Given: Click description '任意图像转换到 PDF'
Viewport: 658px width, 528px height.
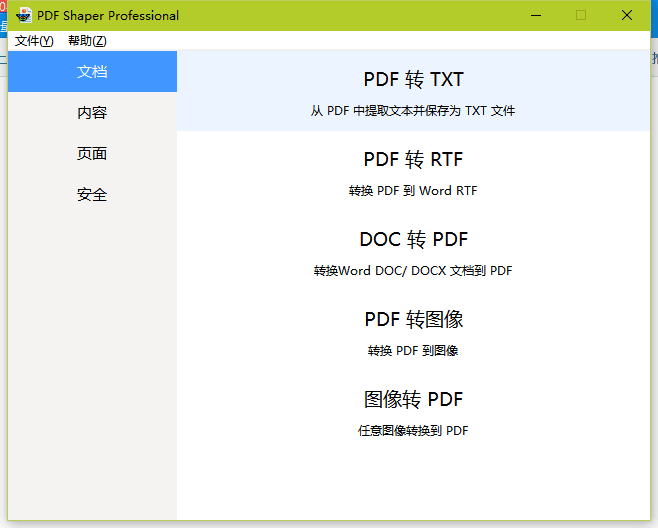Looking at the screenshot, I should click(413, 431).
